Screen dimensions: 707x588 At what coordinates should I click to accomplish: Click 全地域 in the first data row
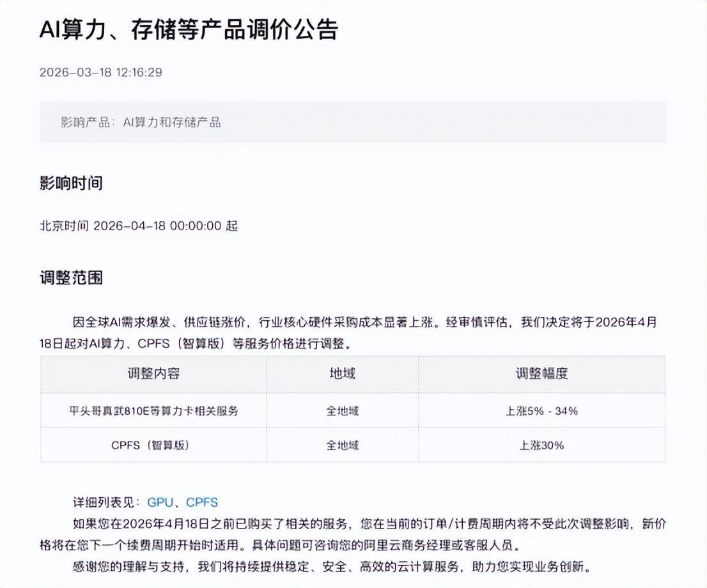point(343,410)
